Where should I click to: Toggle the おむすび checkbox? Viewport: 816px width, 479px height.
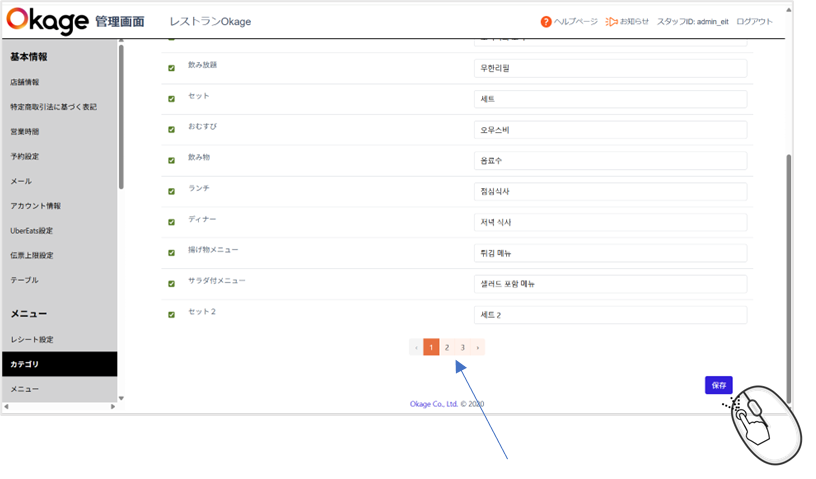[x=171, y=130]
